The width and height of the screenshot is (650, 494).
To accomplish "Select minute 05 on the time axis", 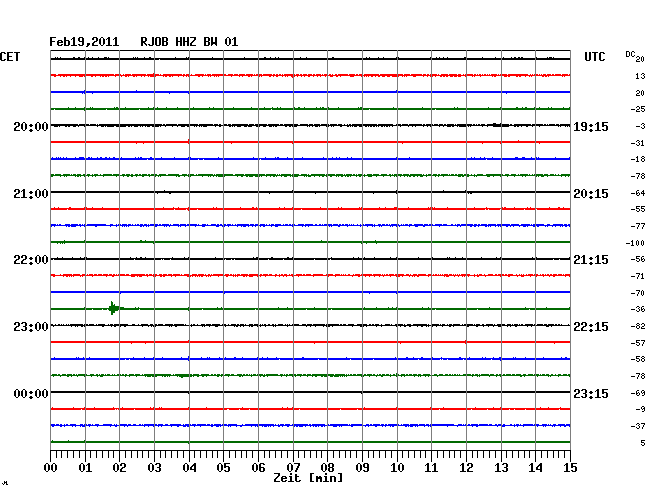I will 223,467.
